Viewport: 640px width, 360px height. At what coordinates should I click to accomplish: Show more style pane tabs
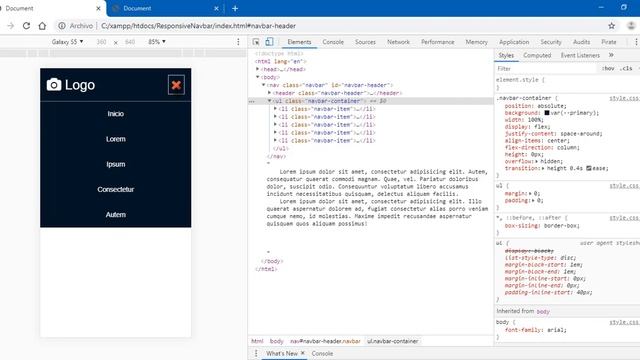pyautogui.click(x=611, y=55)
